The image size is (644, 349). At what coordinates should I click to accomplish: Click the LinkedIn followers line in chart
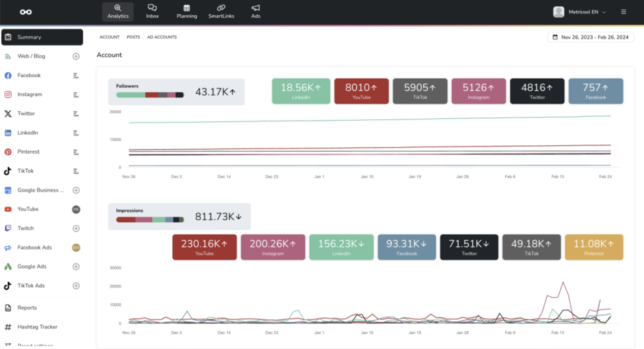tap(370, 120)
